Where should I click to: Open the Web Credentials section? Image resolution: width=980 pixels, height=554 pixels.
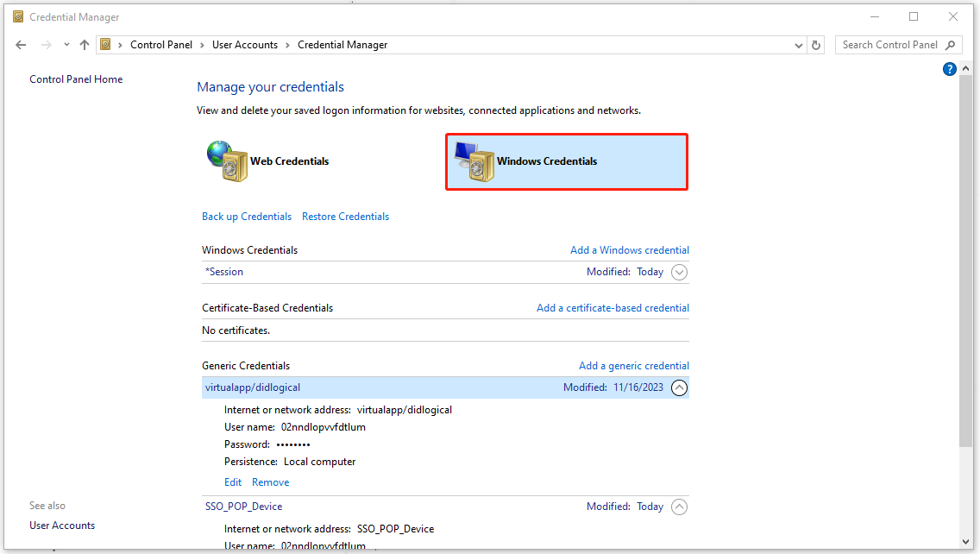coord(289,161)
